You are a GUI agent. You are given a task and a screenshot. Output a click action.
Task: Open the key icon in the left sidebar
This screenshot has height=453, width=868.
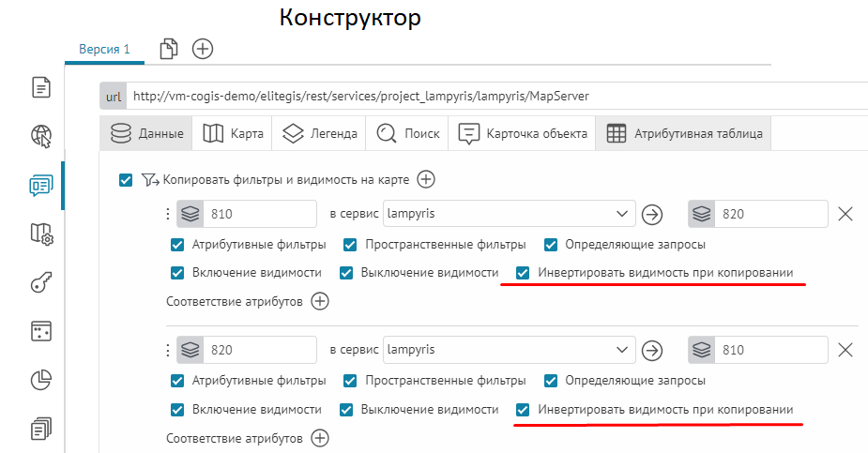pyautogui.click(x=41, y=282)
